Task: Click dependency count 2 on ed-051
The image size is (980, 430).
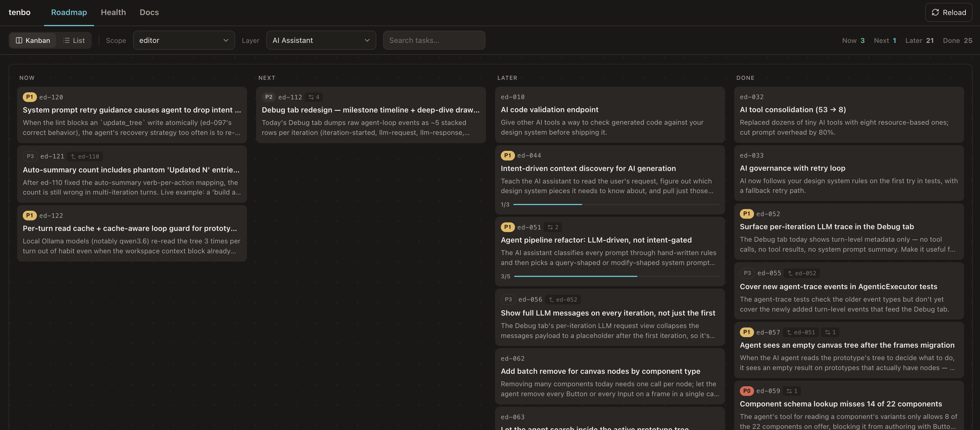Action: click(553, 227)
